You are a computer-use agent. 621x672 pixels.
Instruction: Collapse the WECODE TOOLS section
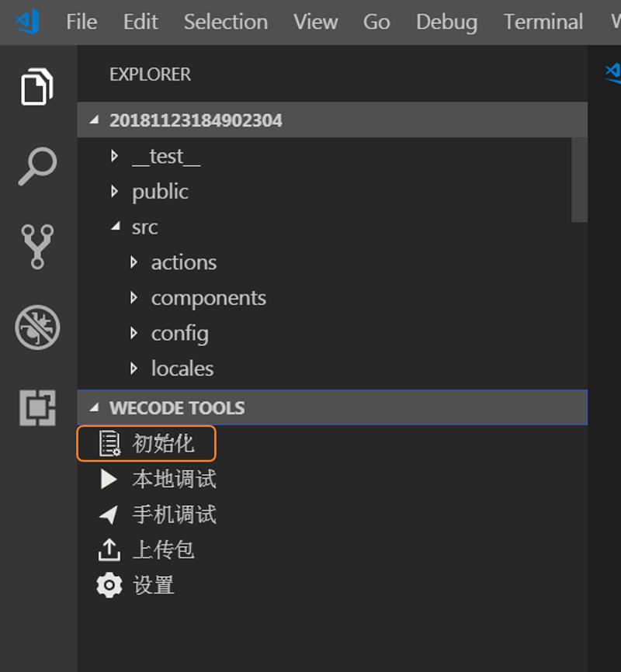coord(95,408)
